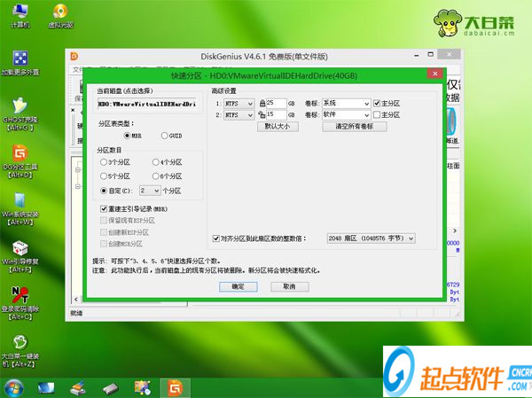The image size is (532, 398).
Task: Click the DiskGenius taskbar button
Action: pos(175,388)
